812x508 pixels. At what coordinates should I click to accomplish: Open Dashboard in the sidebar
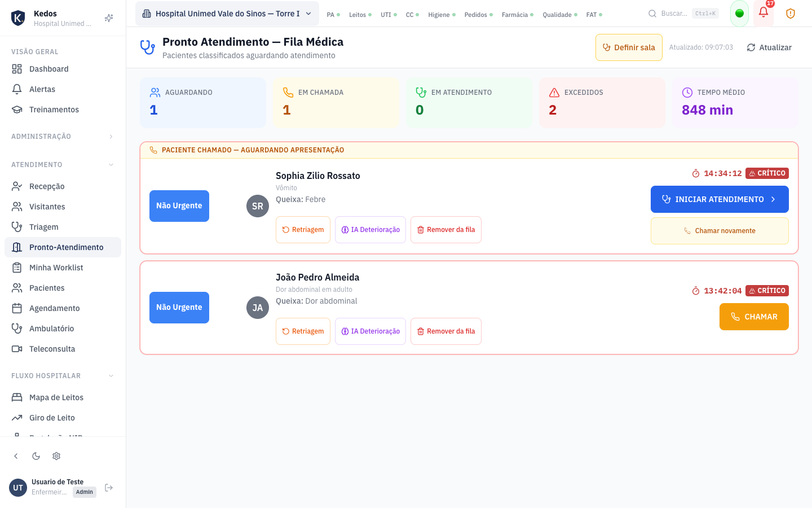tap(63, 69)
